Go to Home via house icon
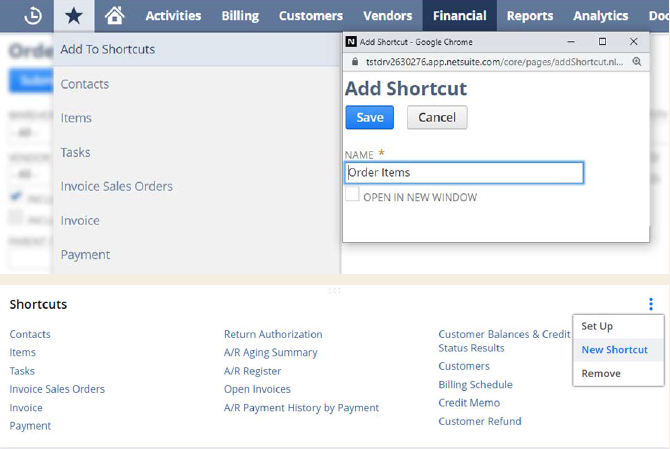 click(115, 15)
